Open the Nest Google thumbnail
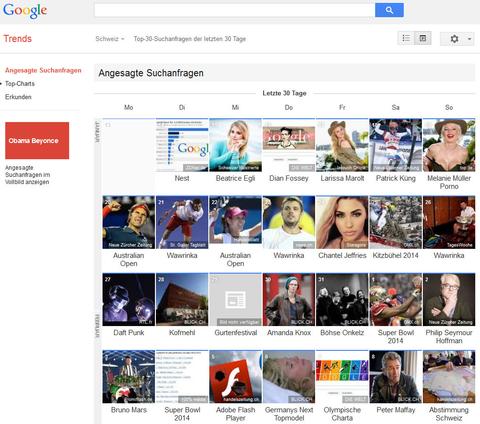The height and width of the screenshot is (424, 480). coord(182,145)
